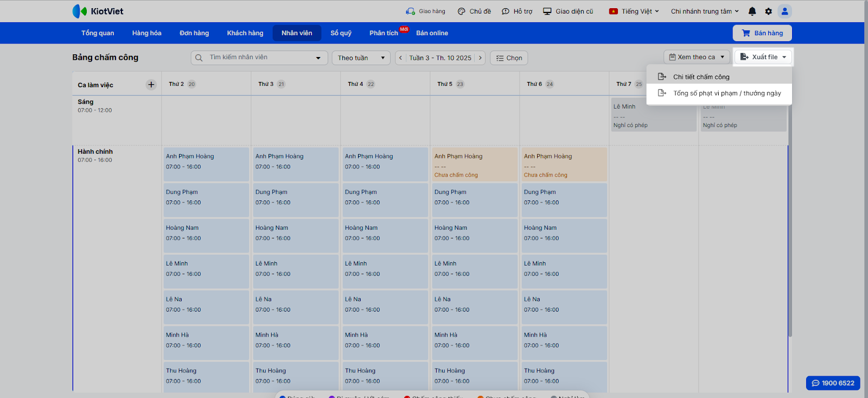Open the user account avatar icon
The height and width of the screenshot is (398, 868).
(784, 11)
